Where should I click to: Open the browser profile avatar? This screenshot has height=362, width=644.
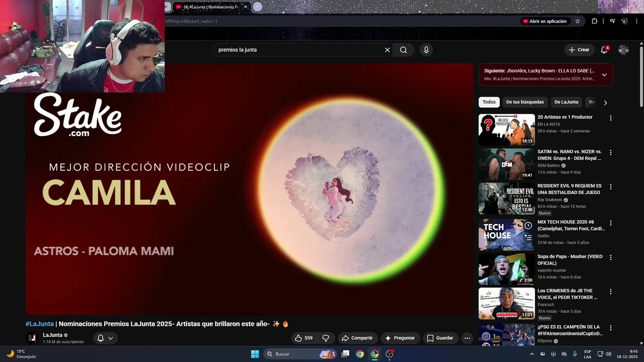pos(624,21)
